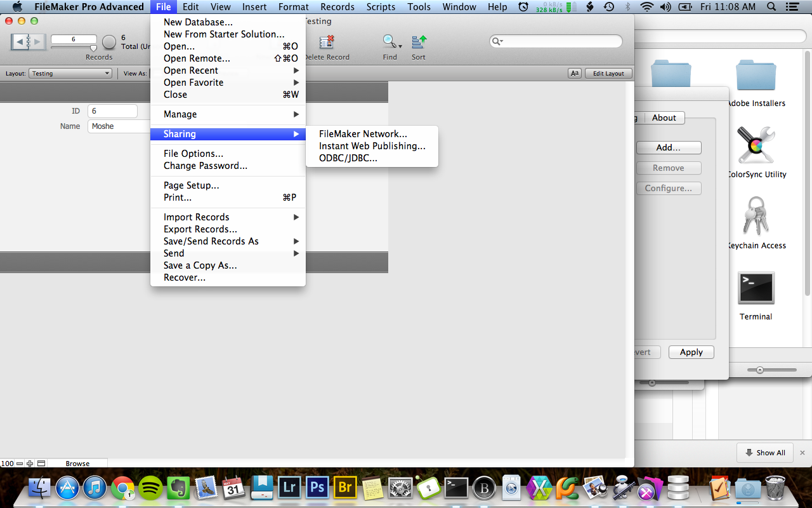Image resolution: width=812 pixels, height=508 pixels.
Task: Choose Change Password... menu item
Action: coord(228,166)
